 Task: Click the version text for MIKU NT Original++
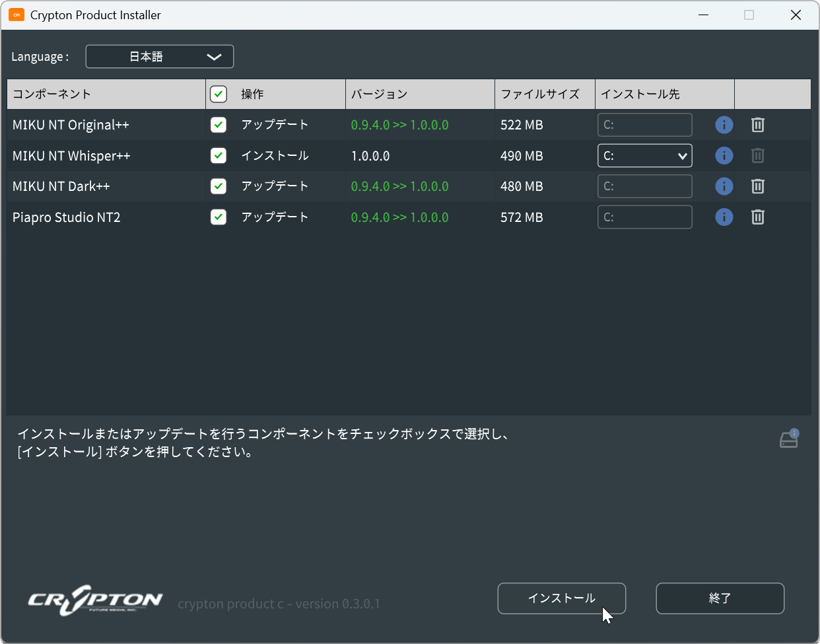pyautogui.click(x=400, y=125)
